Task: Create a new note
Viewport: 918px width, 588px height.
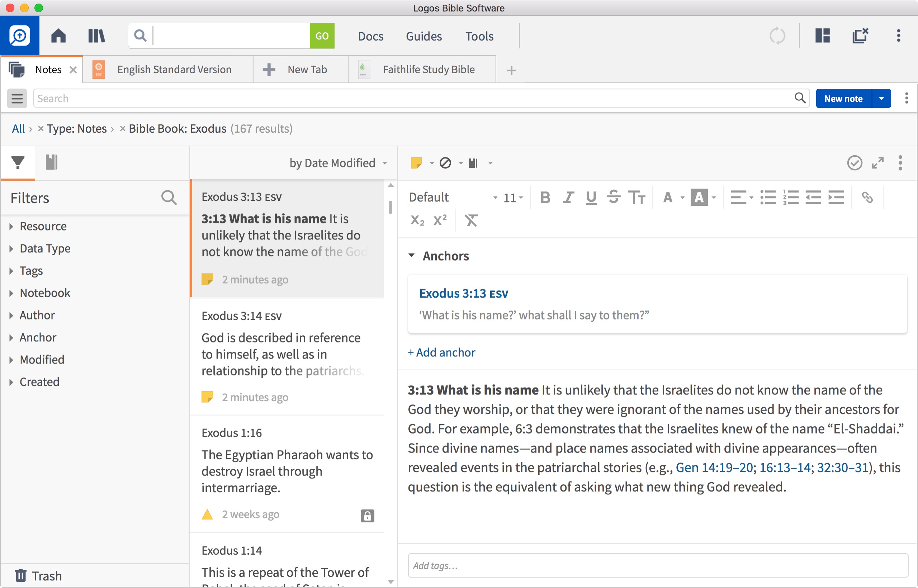Action: tap(843, 99)
